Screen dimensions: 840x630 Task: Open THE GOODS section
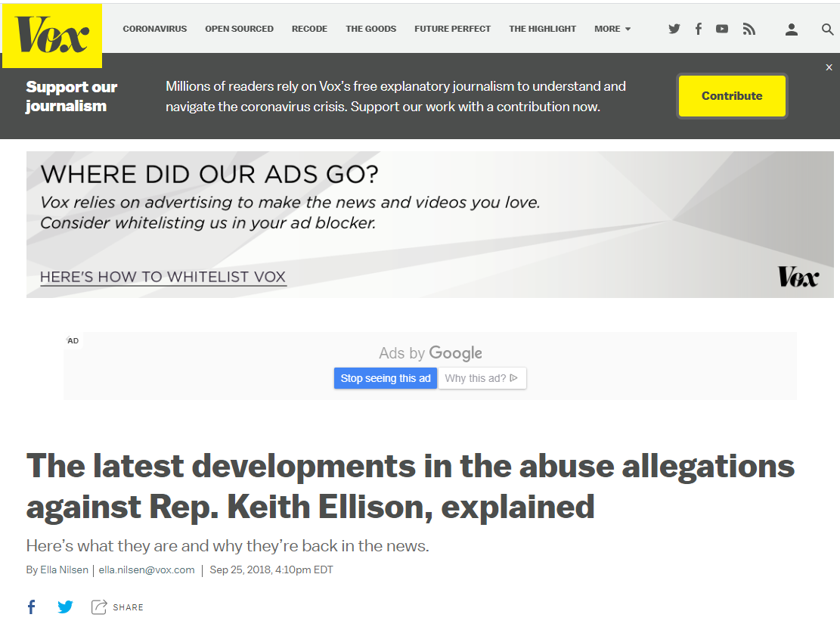370,29
